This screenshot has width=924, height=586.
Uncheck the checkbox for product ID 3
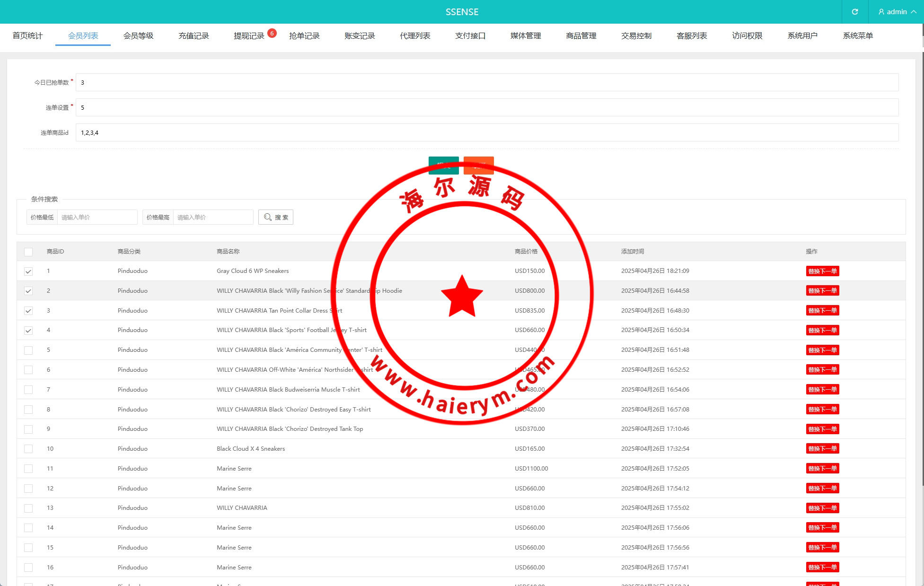click(28, 311)
